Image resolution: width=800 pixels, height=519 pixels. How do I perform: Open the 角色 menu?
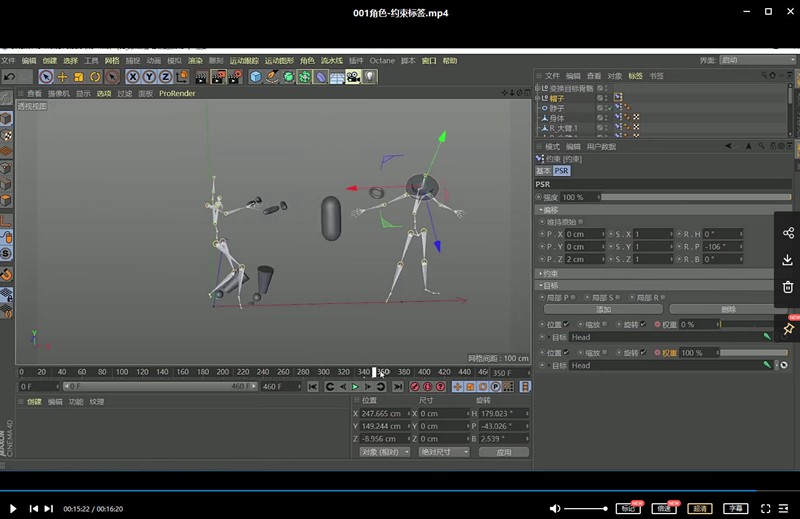[307, 61]
